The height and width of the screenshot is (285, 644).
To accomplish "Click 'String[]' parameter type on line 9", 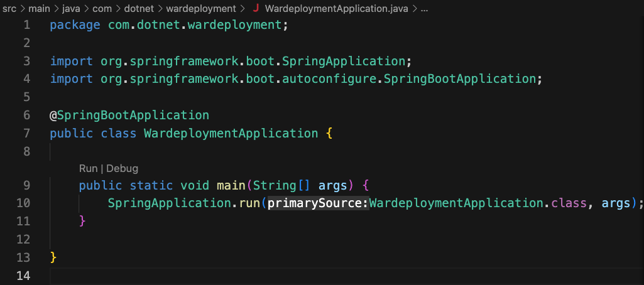I will [281, 185].
